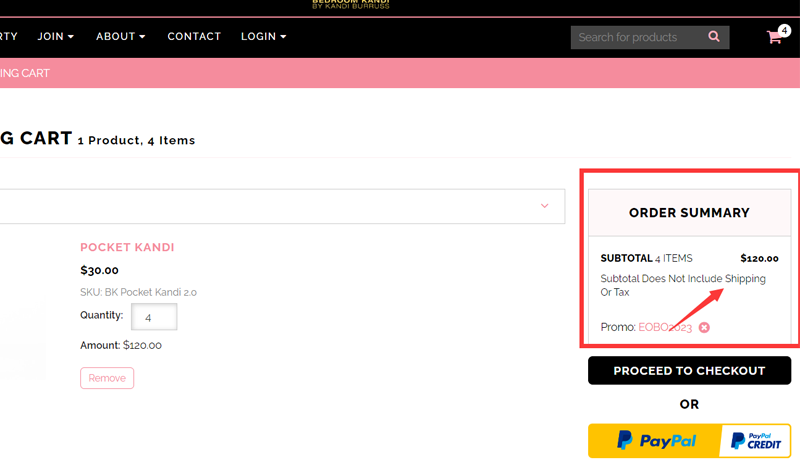Click the $120.00 subtotal value
This screenshot has width=800, height=460.
point(759,259)
